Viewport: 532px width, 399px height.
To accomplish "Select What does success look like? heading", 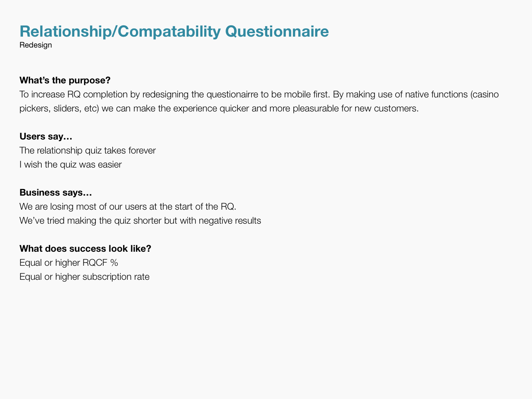I will pyautogui.click(x=85, y=249).
